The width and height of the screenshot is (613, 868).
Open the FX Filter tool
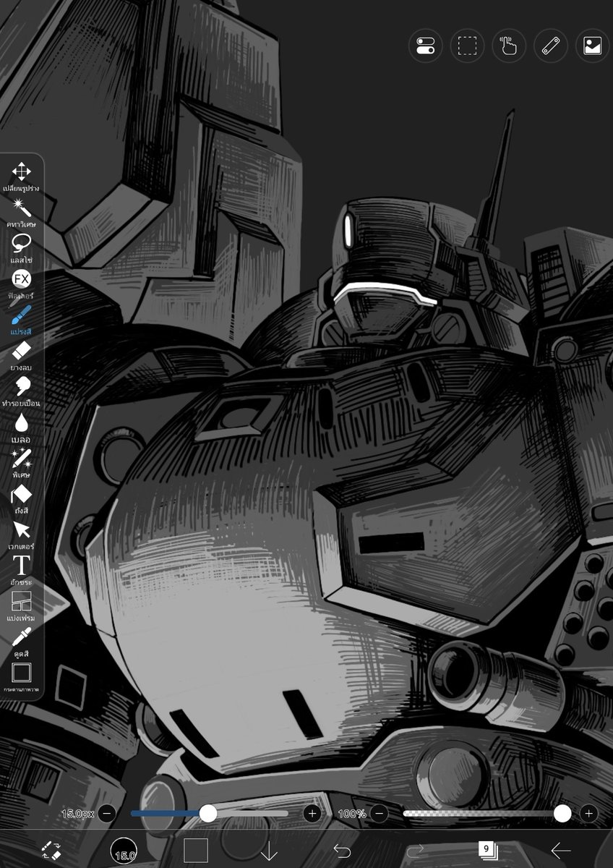[21, 284]
